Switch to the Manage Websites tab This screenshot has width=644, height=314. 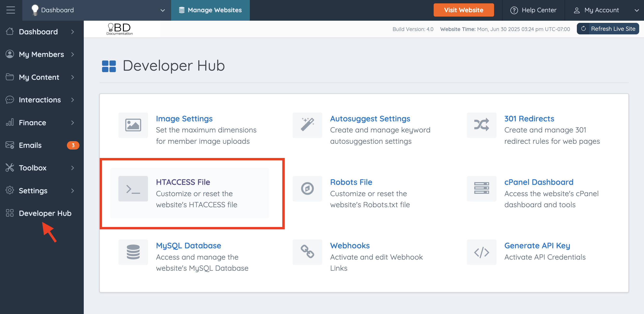tap(210, 10)
